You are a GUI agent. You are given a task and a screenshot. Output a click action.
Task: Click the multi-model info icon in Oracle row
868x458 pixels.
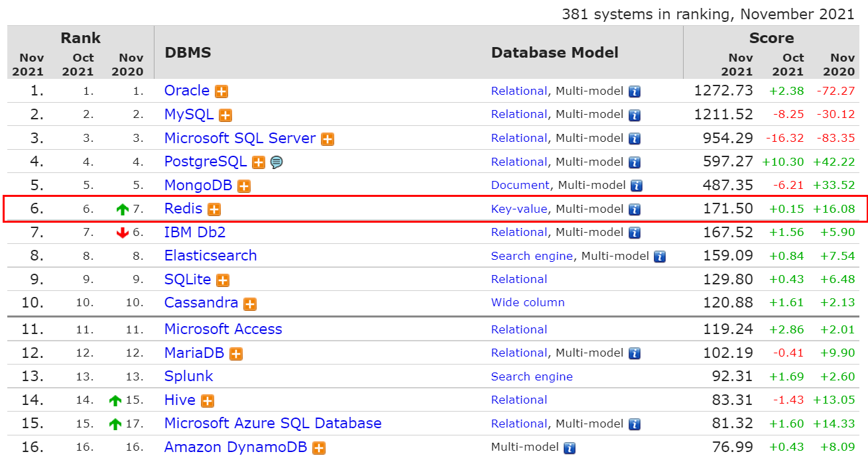(635, 91)
